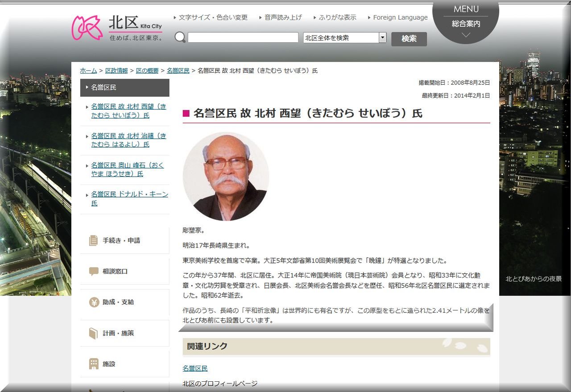The height and width of the screenshot is (392, 571).
Task: Open 区の概要 breadcrumb link
Action: pos(147,70)
